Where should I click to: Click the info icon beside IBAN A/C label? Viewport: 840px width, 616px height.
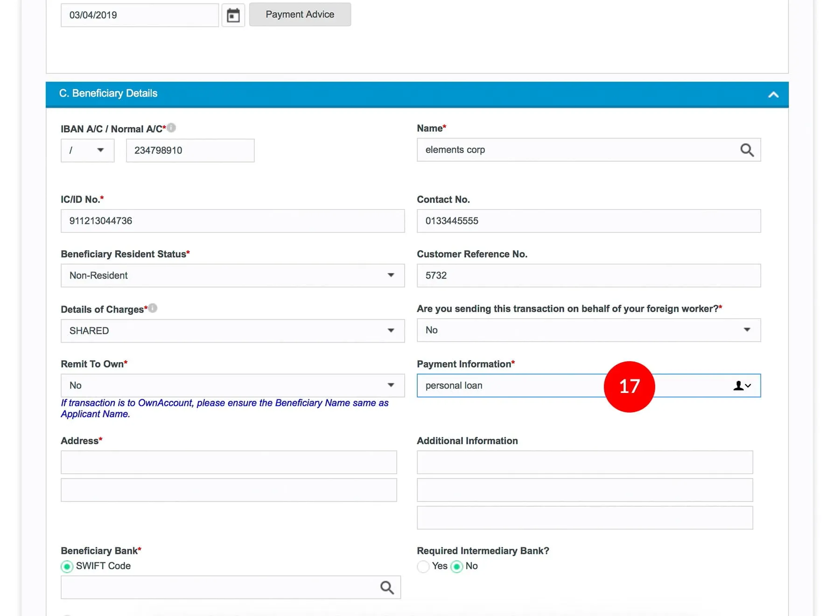(x=171, y=128)
